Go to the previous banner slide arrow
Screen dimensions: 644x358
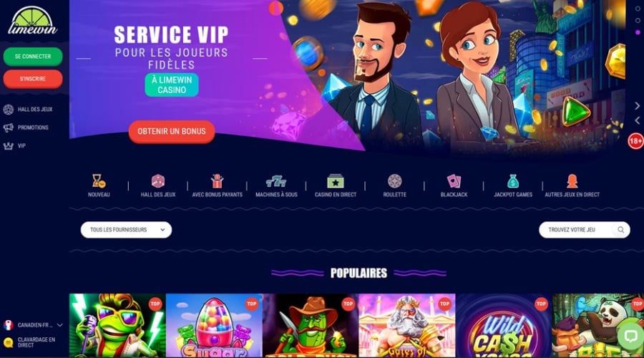[638, 120]
